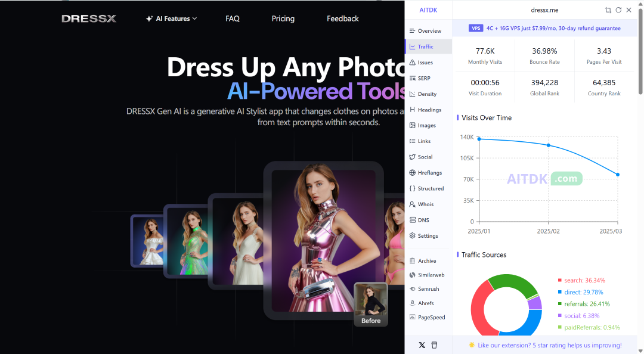Click the red search segment of the donut chart
Viewport: 644px width, 354px height.
click(x=478, y=308)
